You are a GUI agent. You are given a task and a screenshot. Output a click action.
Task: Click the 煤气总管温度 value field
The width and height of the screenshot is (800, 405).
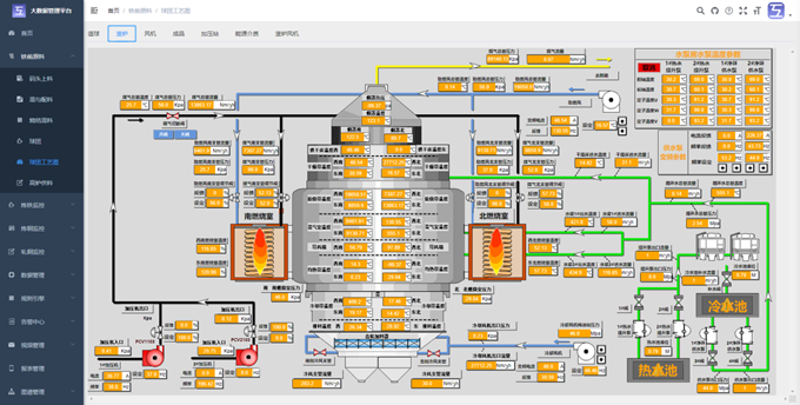tap(130, 105)
